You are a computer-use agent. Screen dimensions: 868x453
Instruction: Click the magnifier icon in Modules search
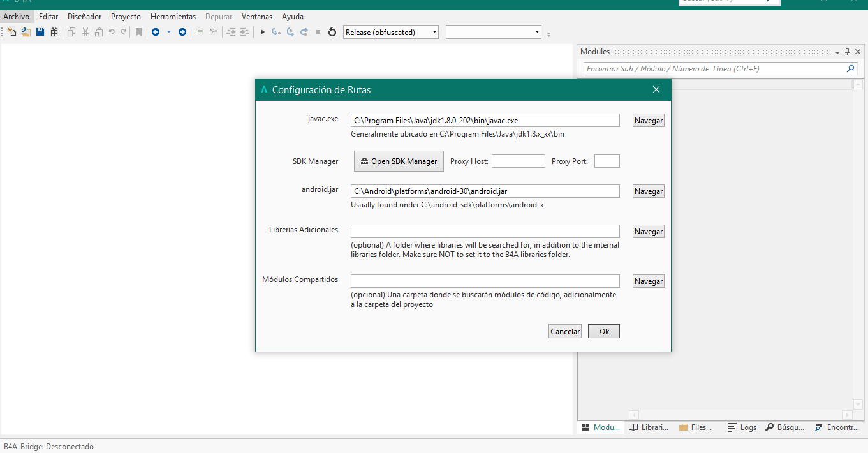coord(850,68)
